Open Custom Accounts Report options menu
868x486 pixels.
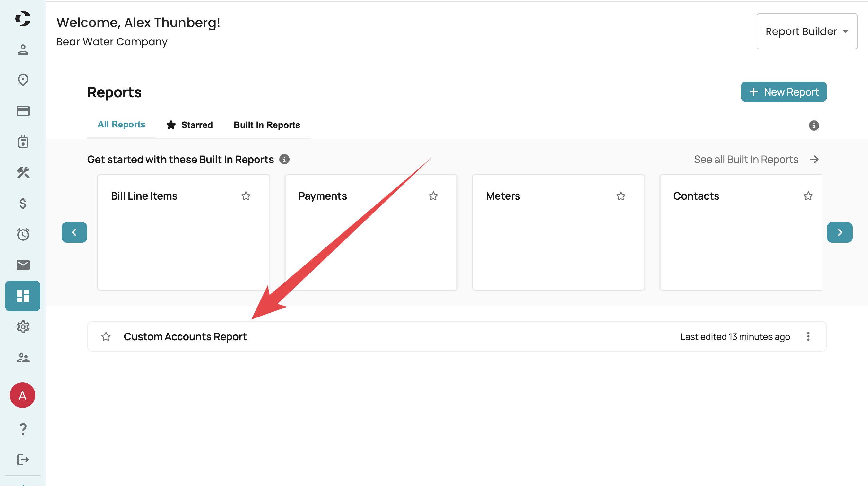[808, 336]
